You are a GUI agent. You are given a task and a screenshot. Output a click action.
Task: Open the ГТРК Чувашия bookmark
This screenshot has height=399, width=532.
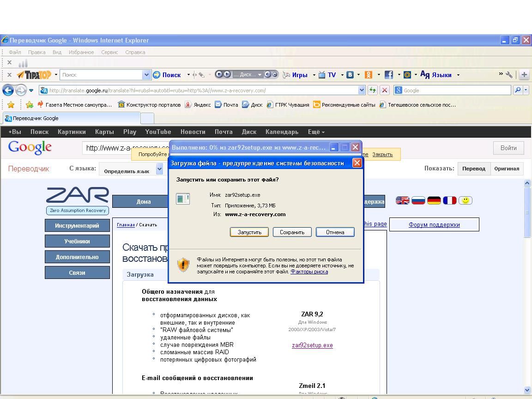tap(288, 104)
